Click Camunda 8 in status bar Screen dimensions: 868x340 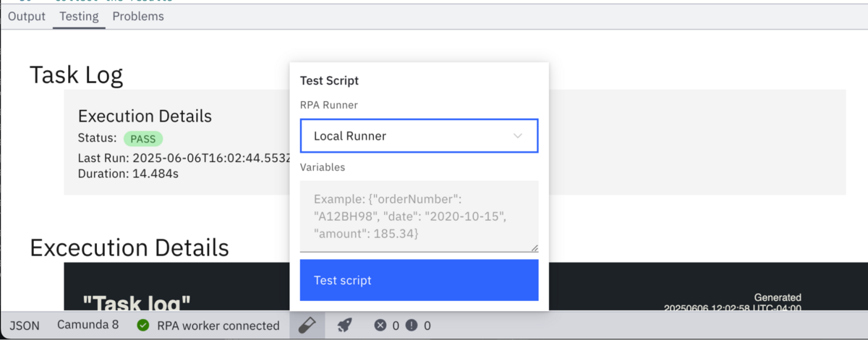tap(88, 326)
